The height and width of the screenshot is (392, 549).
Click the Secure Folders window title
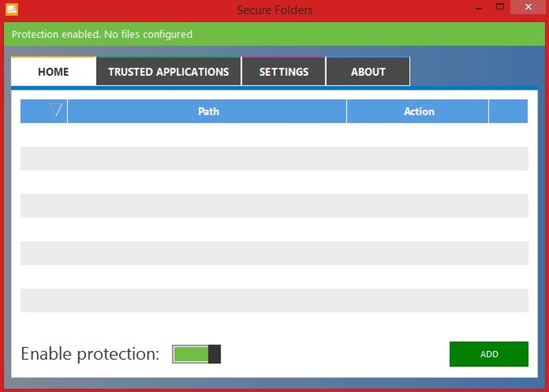coord(274,9)
